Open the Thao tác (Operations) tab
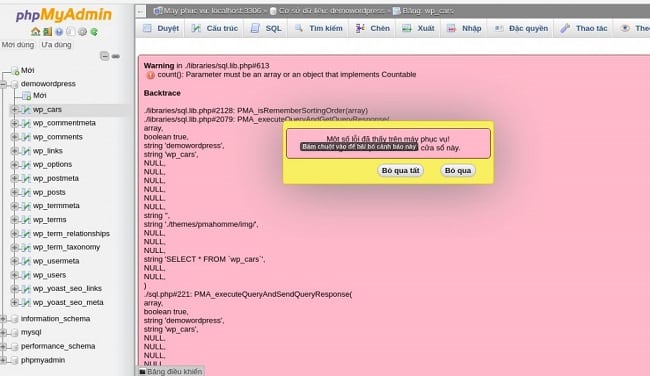This screenshot has height=376, width=650. click(x=584, y=28)
